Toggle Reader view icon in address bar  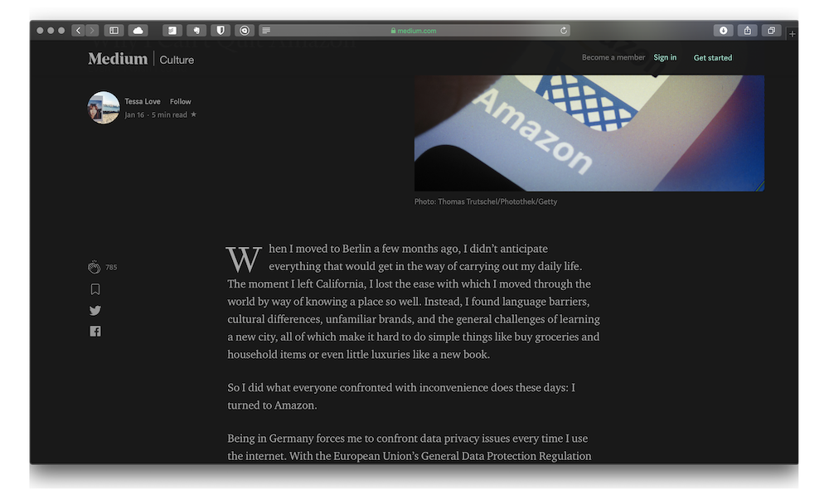click(266, 31)
